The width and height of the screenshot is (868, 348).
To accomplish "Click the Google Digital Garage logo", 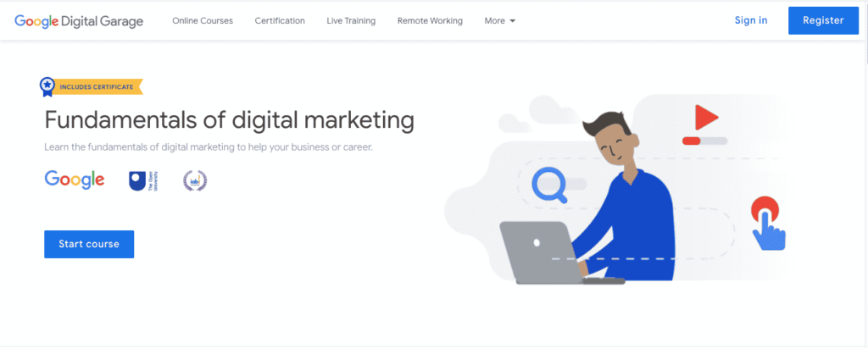I will tap(79, 21).
